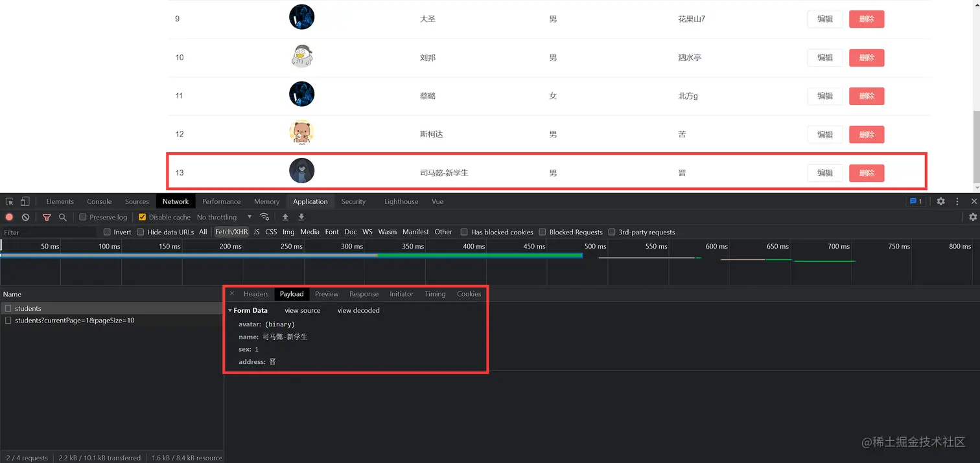Open the Cookies tab of request
This screenshot has width=980, height=463.
pos(469,294)
